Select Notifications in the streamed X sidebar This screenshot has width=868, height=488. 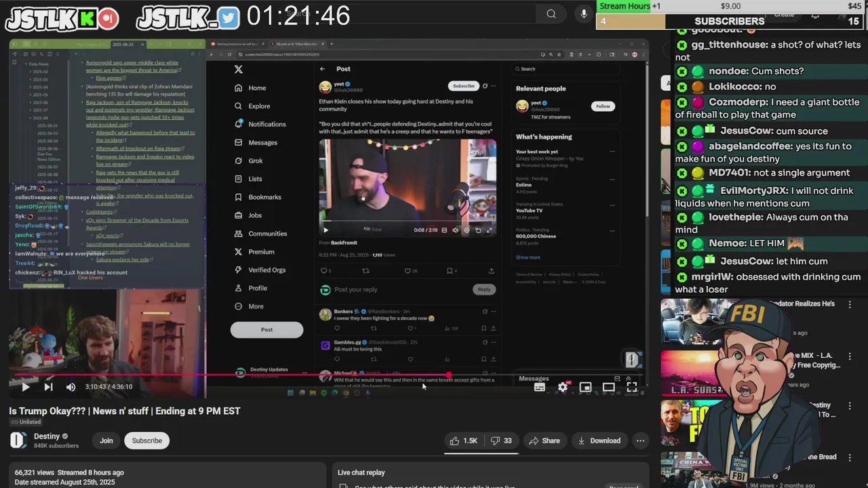260,124
